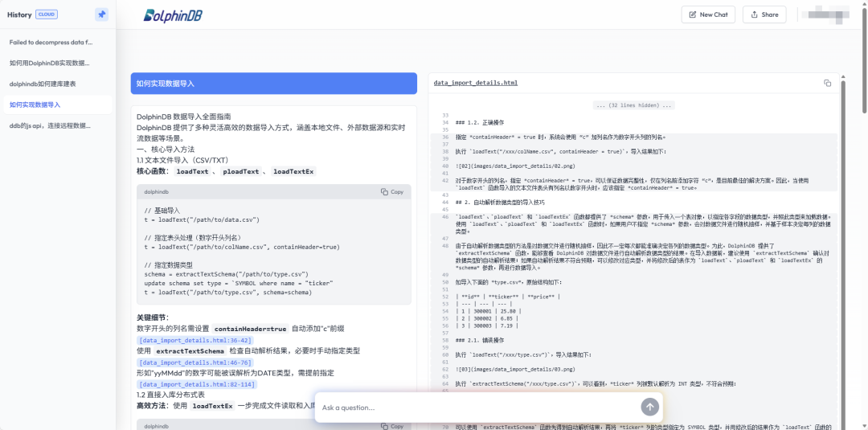
Task: Expand the '32 lines hidden' section
Action: coord(633,105)
